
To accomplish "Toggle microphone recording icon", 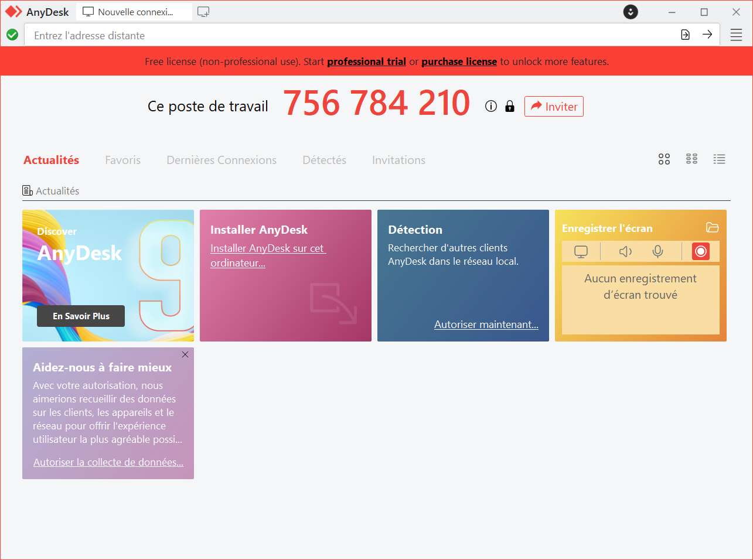I will coord(658,252).
